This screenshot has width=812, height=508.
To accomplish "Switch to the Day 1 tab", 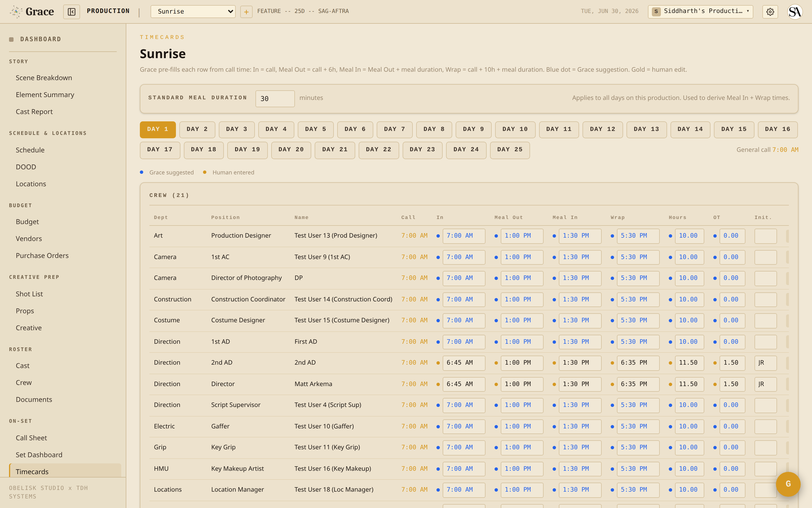I will click(x=158, y=130).
